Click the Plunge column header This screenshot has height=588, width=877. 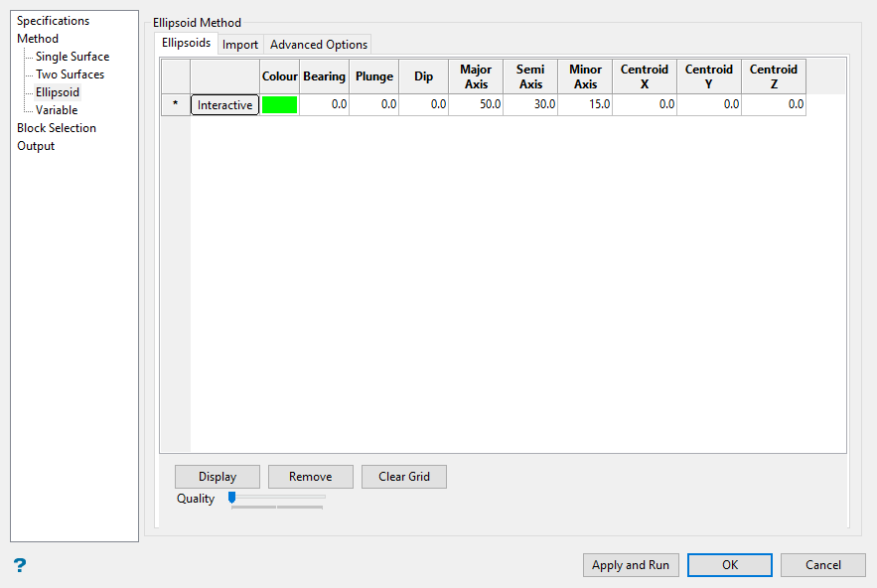click(x=374, y=76)
